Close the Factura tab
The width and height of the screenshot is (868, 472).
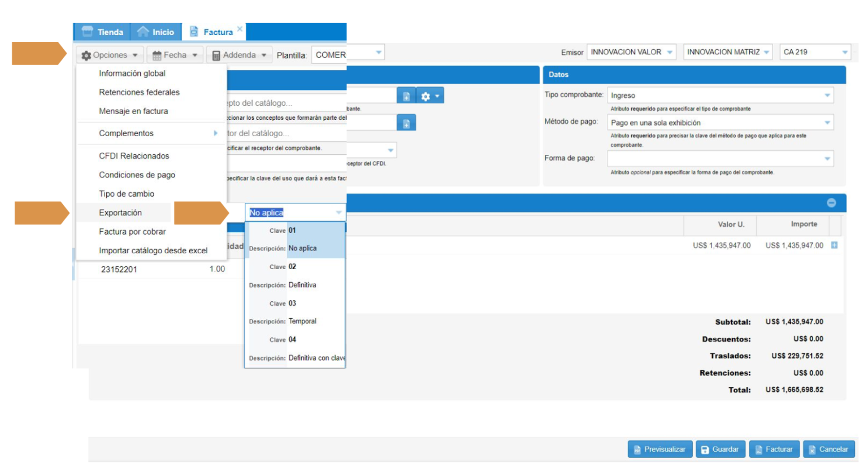click(240, 29)
